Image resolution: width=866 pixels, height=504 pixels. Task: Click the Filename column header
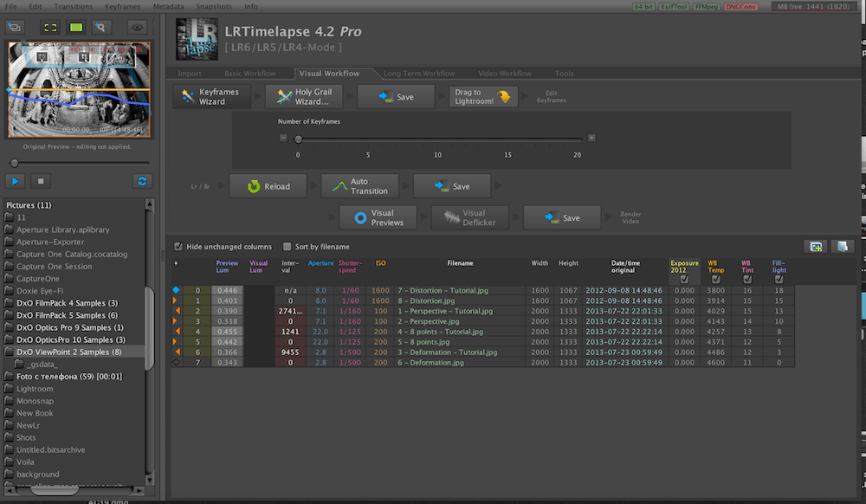point(460,263)
